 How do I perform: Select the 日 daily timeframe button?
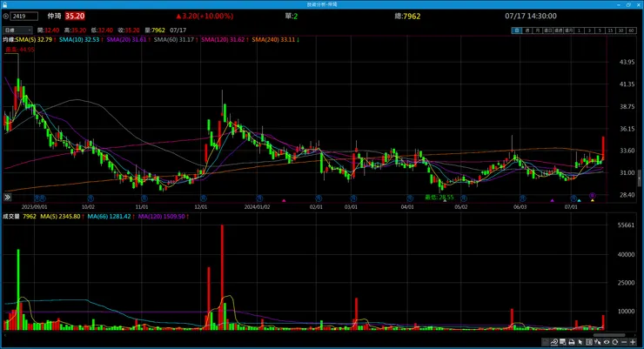(x=517, y=30)
